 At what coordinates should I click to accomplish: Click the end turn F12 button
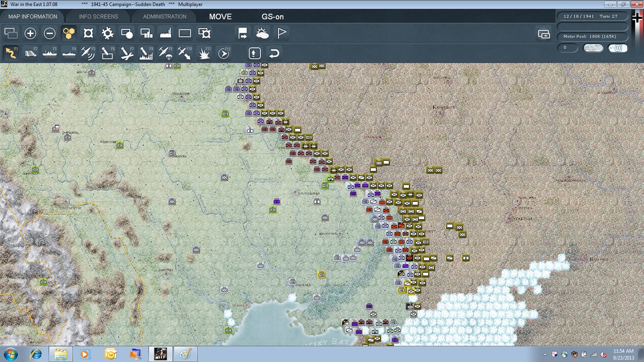pos(224,53)
